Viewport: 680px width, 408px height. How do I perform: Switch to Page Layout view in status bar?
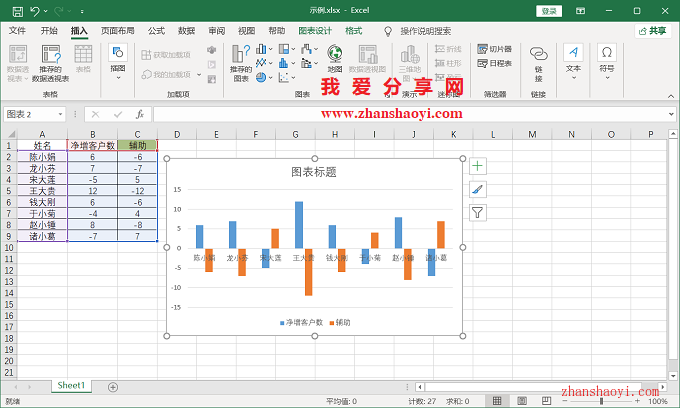tap(522, 401)
